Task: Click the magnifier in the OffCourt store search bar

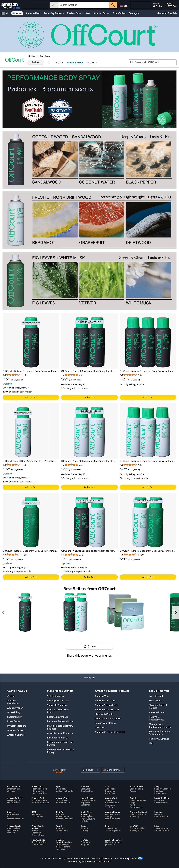Action: [132, 62]
